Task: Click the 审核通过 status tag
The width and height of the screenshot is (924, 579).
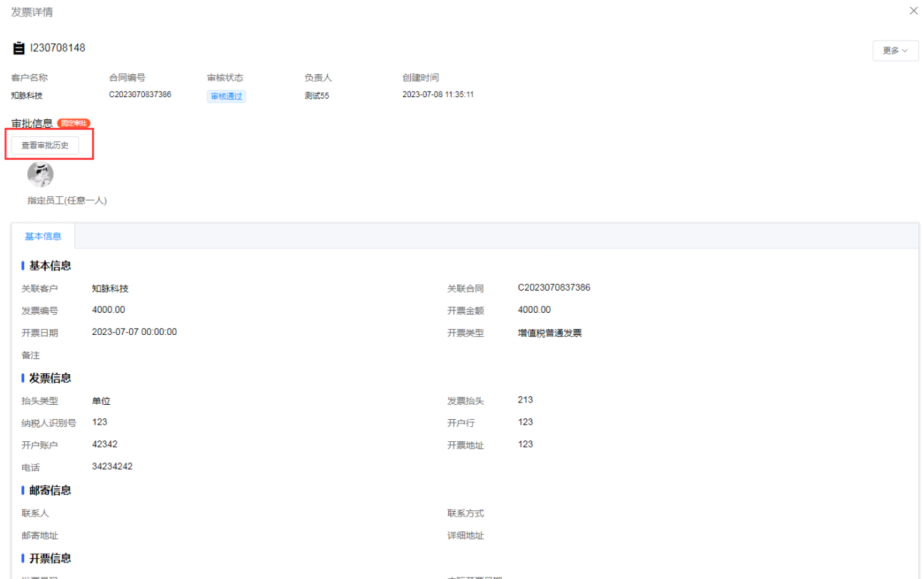Action: point(226,96)
